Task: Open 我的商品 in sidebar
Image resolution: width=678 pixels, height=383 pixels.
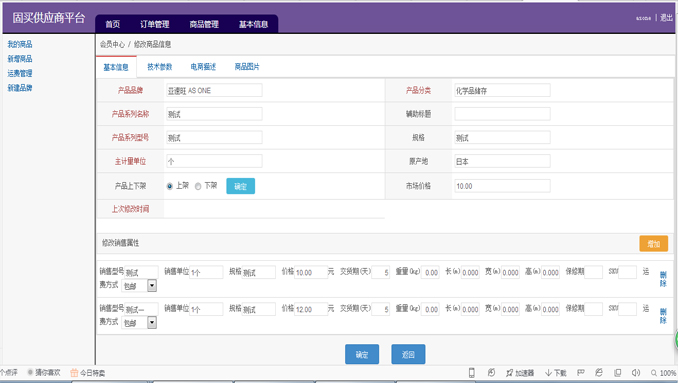Action: pyautogui.click(x=19, y=44)
